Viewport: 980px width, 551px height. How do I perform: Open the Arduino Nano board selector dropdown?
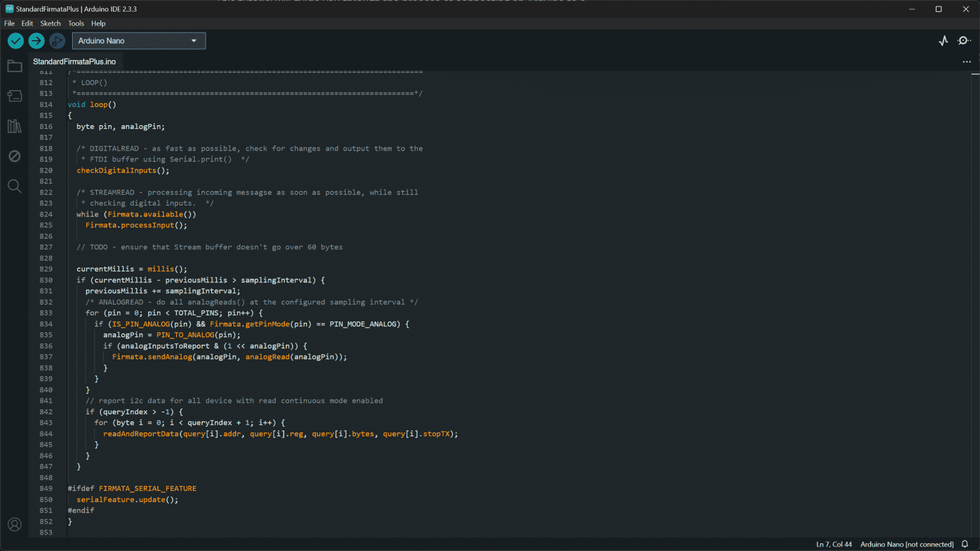[138, 40]
